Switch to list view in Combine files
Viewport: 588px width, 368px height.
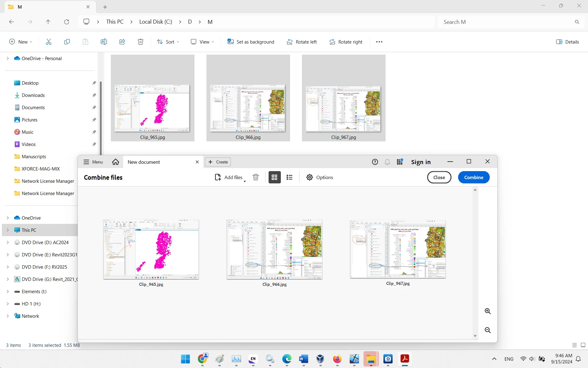pyautogui.click(x=289, y=177)
